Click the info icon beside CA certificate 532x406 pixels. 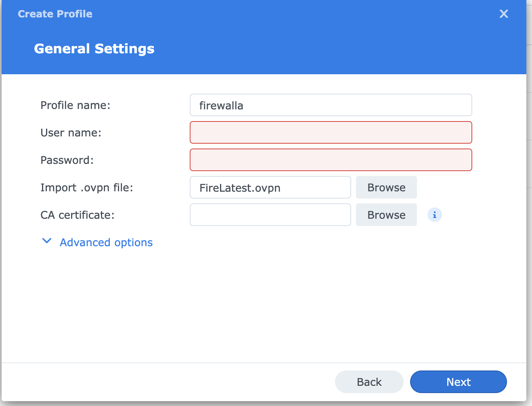click(x=434, y=215)
